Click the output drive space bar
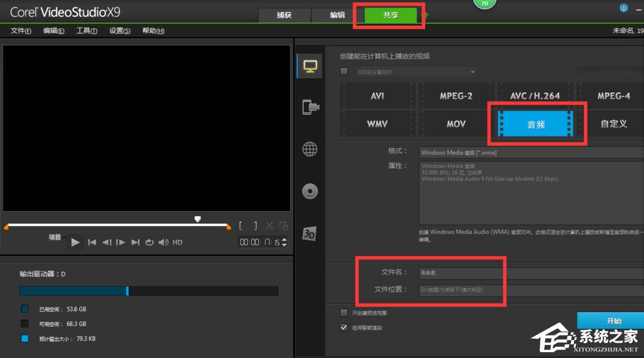The width and height of the screenshot is (644, 358). coord(149,291)
